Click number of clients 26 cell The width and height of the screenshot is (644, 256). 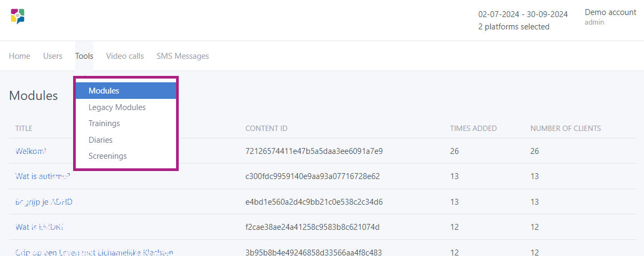coord(535,151)
